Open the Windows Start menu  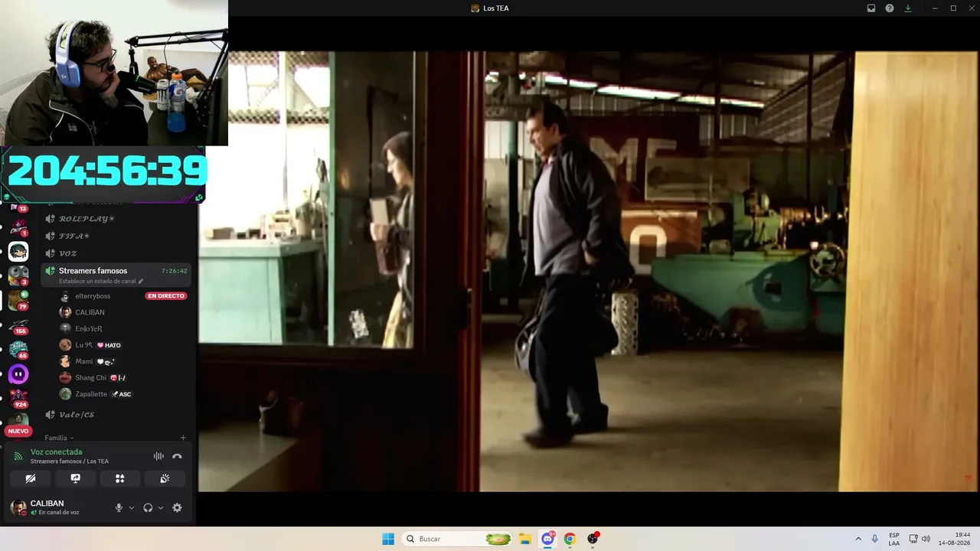(x=388, y=539)
